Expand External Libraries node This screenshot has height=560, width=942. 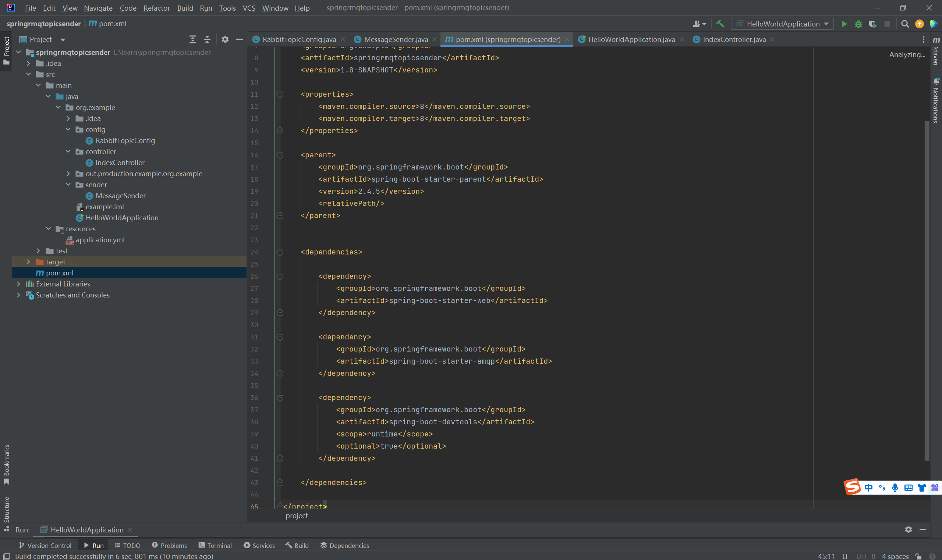(18, 284)
